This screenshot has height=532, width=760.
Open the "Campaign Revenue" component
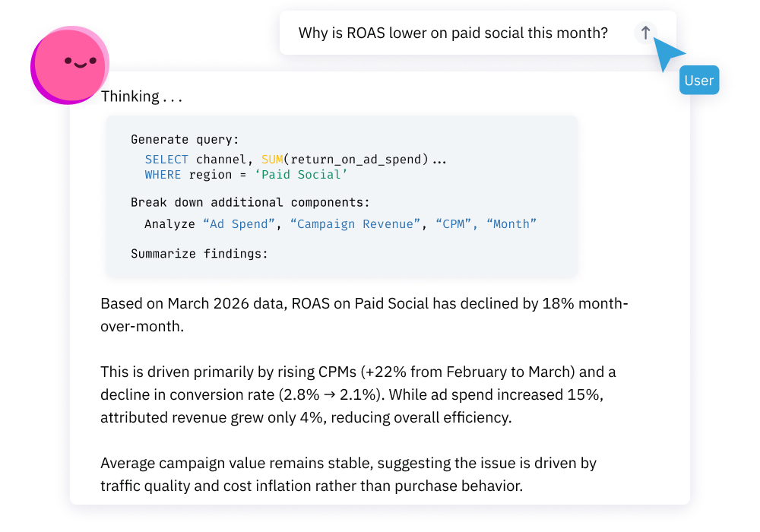point(355,224)
